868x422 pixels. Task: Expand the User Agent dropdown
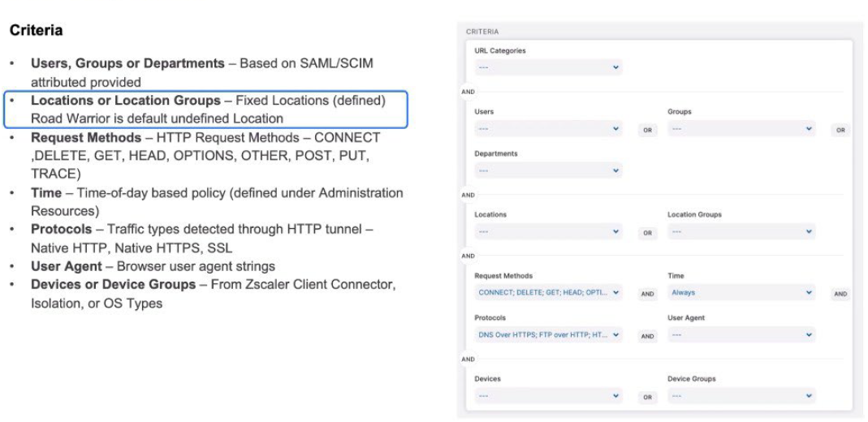[741, 334]
